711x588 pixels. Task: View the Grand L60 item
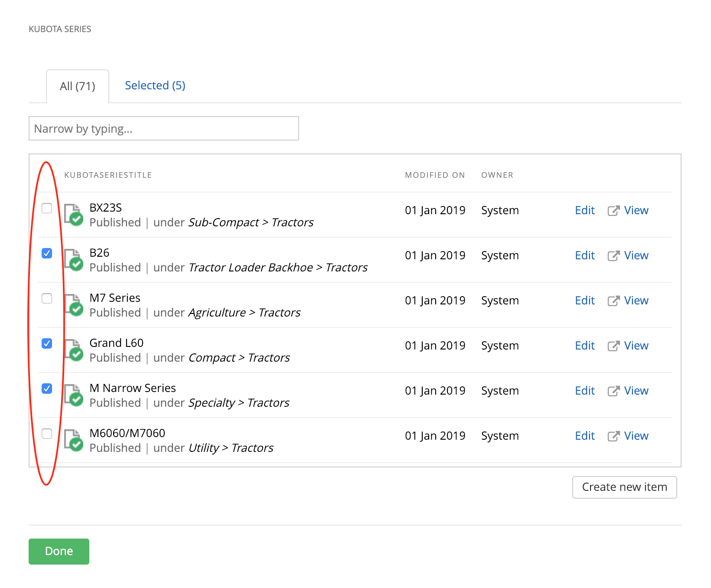point(636,346)
